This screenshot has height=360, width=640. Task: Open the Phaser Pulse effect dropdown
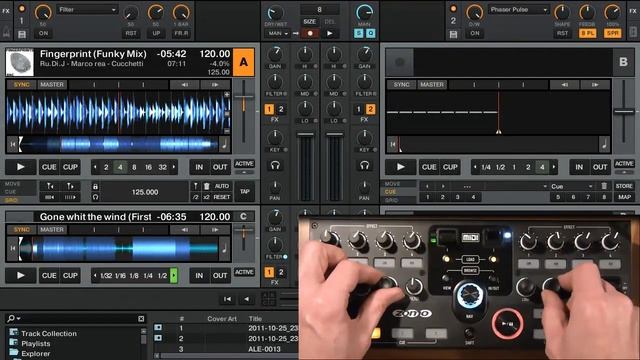pyautogui.click(x=518, y=10)
